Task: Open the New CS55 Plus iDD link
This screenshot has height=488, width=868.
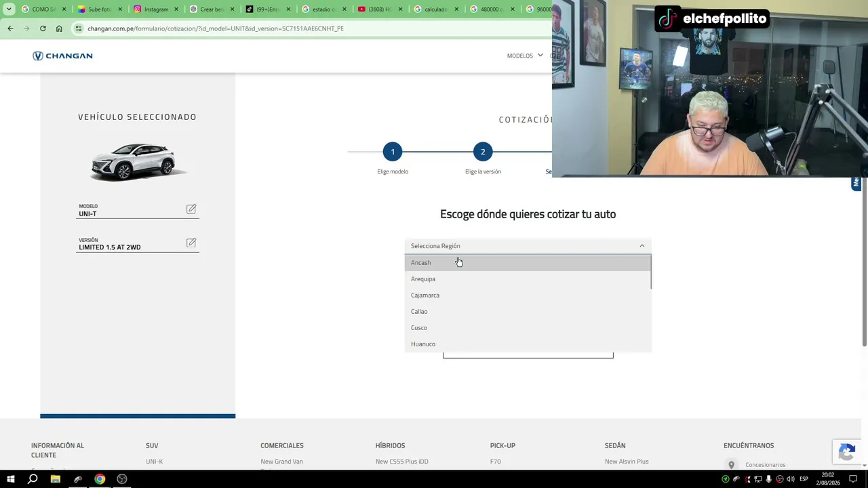Action: pos(401,462)
